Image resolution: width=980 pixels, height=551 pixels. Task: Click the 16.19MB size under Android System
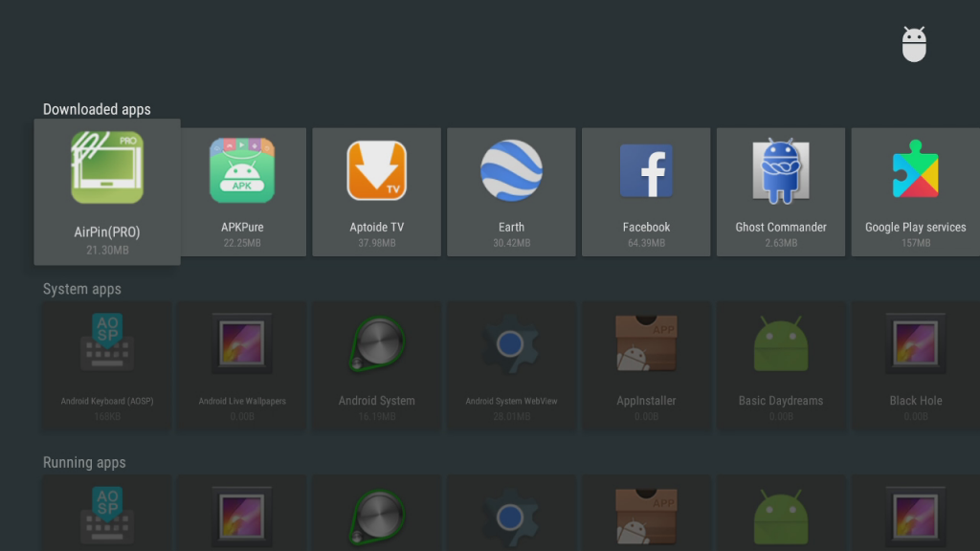coord(377,417)
